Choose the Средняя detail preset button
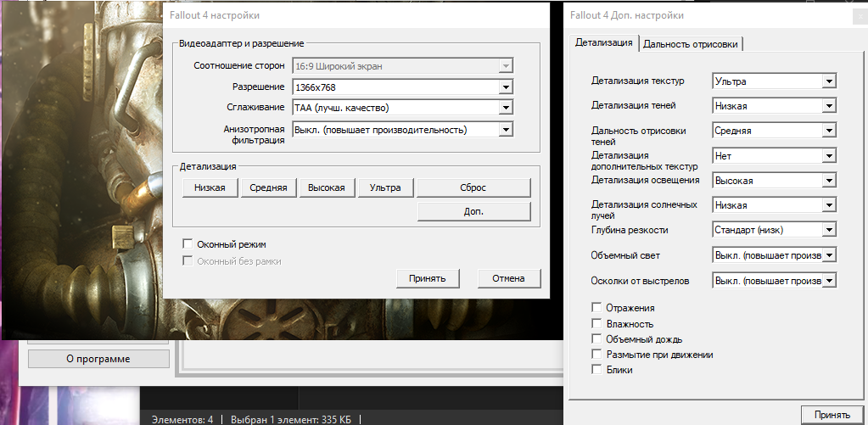Image resolution: width=868 pixels, height=425 pixels. 268,187
